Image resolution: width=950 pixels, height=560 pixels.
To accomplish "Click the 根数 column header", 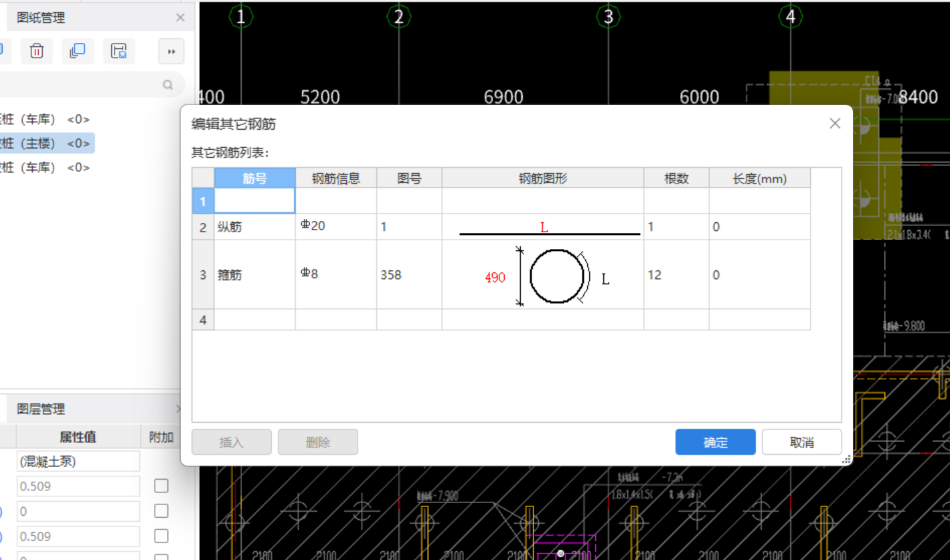I will click(x=677, y=178).
